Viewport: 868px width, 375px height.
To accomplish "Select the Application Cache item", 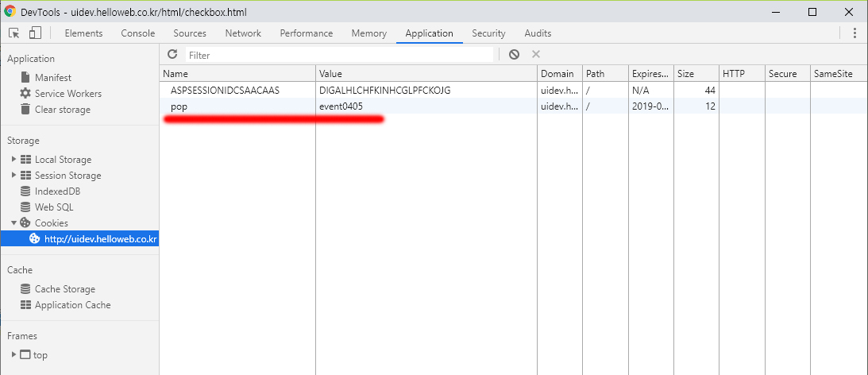I will click(x=72, y=305).
